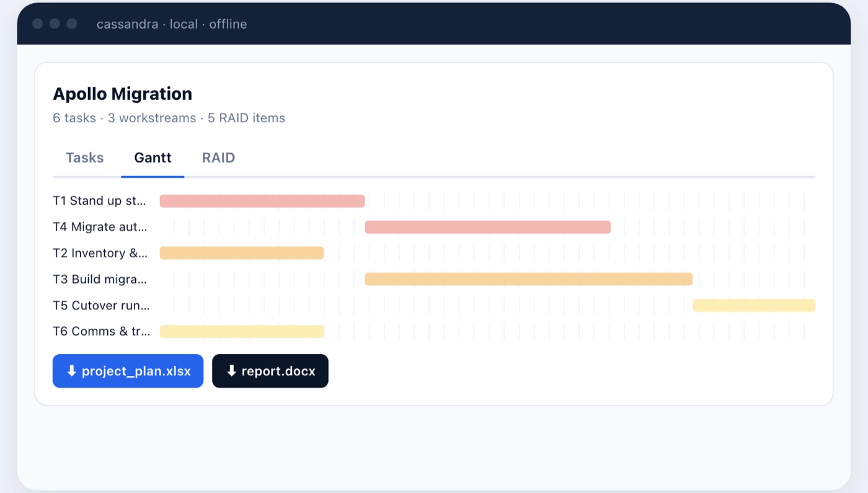
Task: Select the T3 Build row label
Action: 100,279
